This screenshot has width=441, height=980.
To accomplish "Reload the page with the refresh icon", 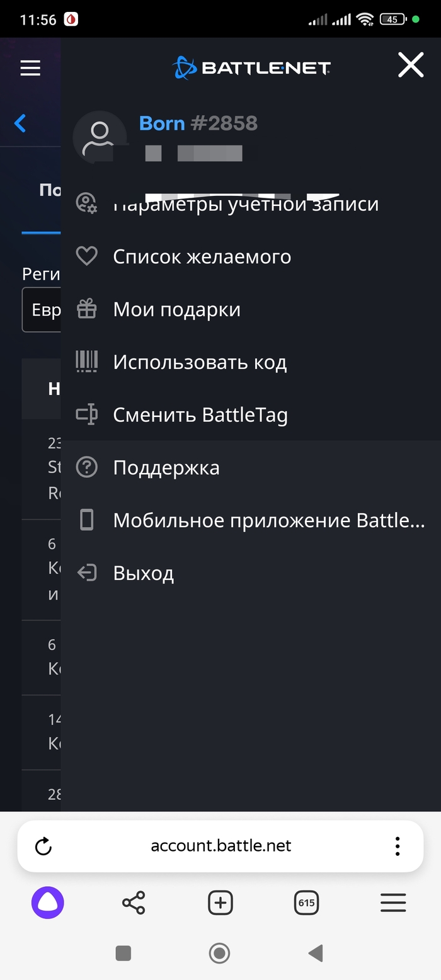I will coord(43,846).
